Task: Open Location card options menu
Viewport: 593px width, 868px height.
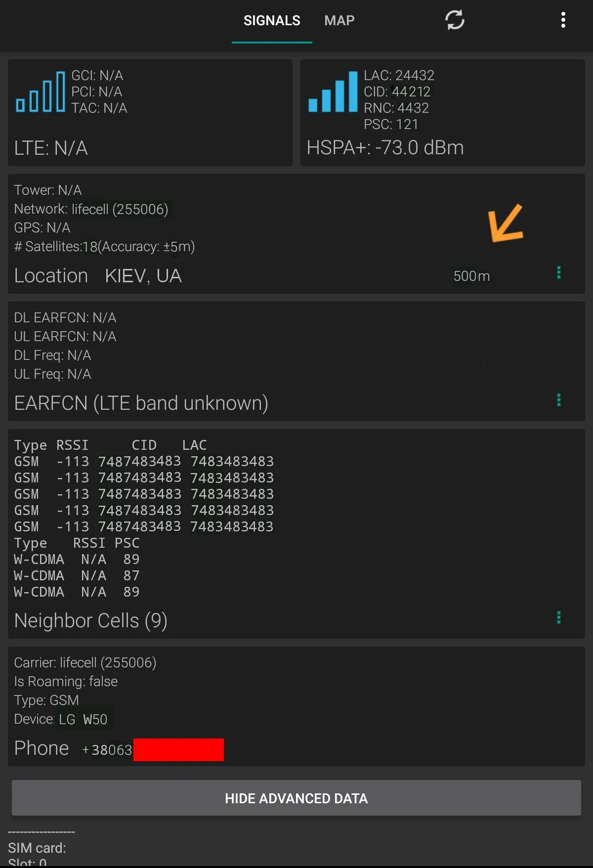Action: tap(559, 273)
